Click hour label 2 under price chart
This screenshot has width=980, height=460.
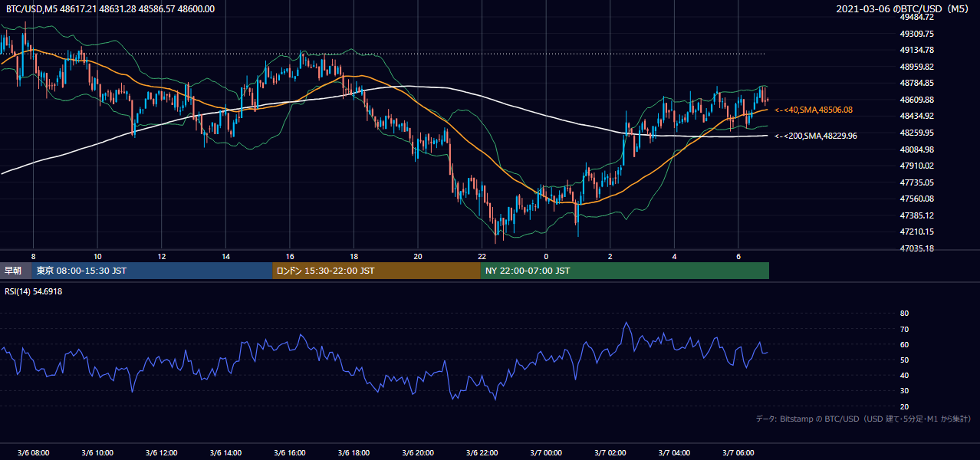point(610,256)
